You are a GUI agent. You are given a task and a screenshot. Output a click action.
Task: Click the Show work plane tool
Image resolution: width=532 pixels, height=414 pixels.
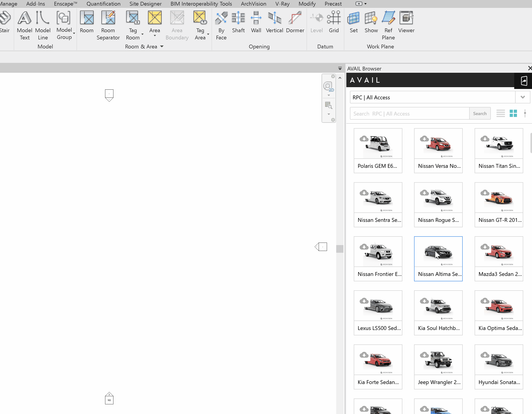tap(371, 22)
